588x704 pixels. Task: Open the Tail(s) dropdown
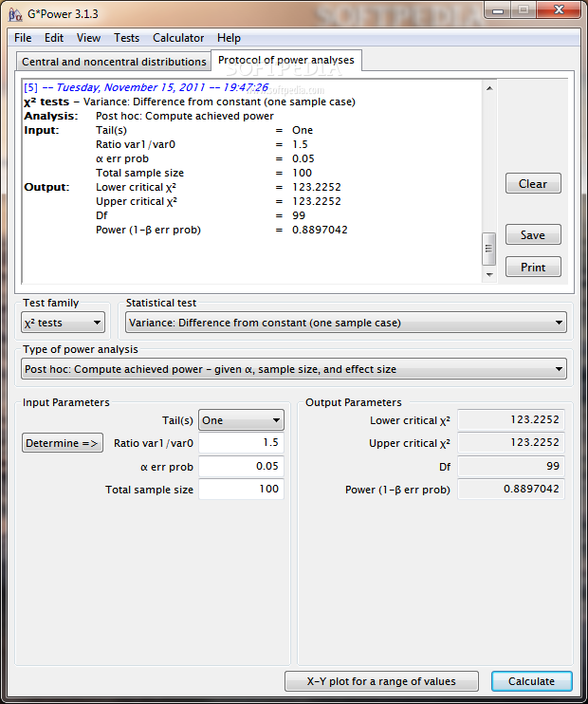pyautogui.click(x=241, y=420)
